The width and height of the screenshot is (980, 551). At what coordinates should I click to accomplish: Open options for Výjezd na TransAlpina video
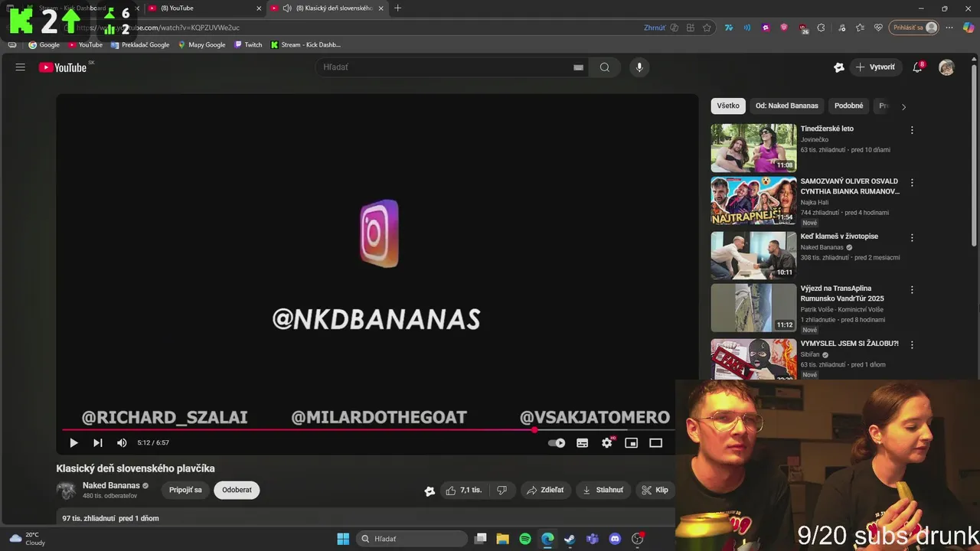pyautogui.click(x=912, y=290)
